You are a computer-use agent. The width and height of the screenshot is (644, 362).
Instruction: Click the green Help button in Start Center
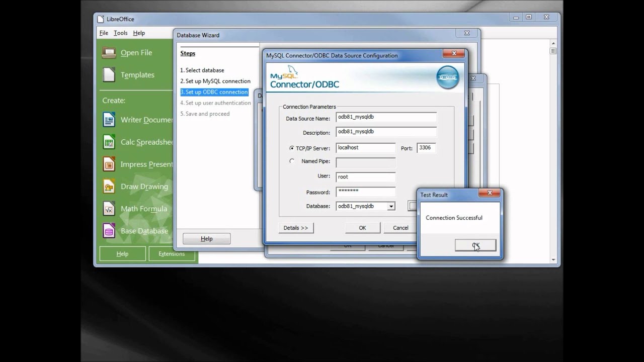pyautogui.click(x=122, y=254)
